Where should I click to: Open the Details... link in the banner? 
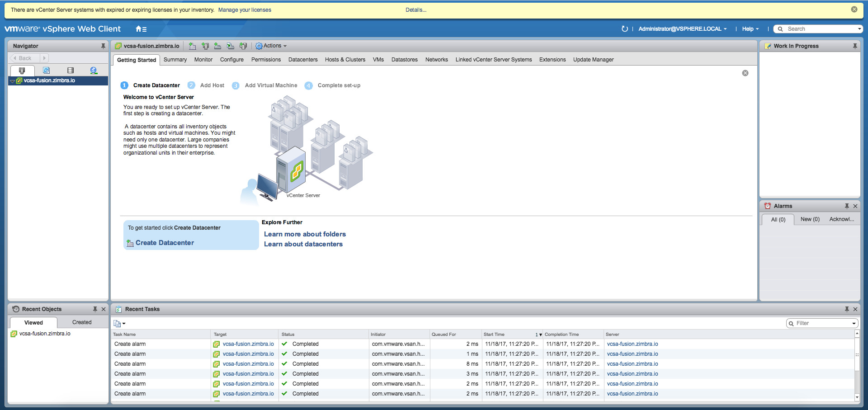tap(416, 10)
